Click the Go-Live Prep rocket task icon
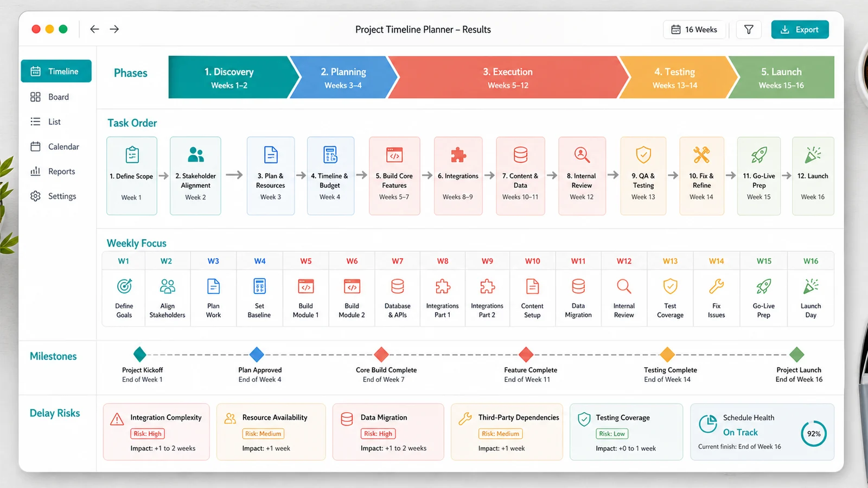This screenshot has width=868, height=488. [x=759, y=155]
